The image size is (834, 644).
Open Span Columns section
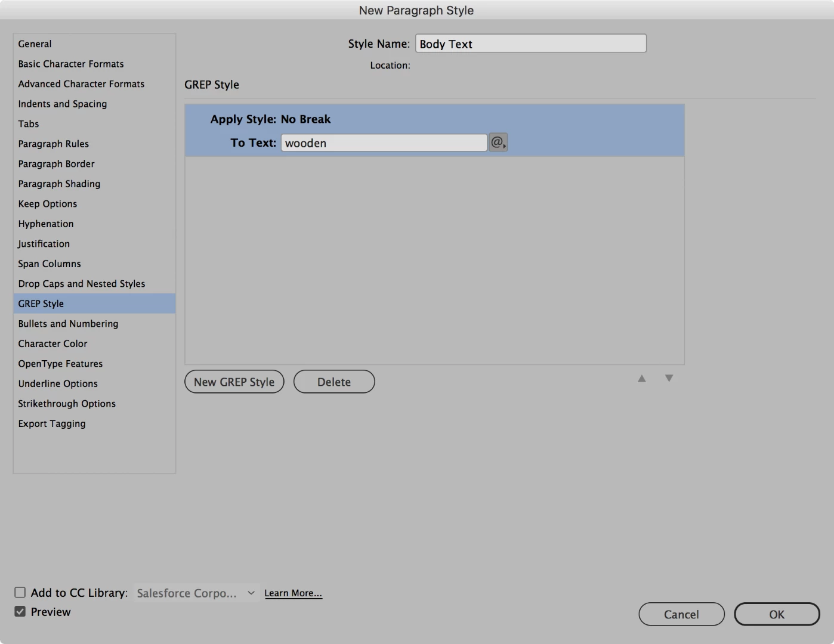coord(94,264)
